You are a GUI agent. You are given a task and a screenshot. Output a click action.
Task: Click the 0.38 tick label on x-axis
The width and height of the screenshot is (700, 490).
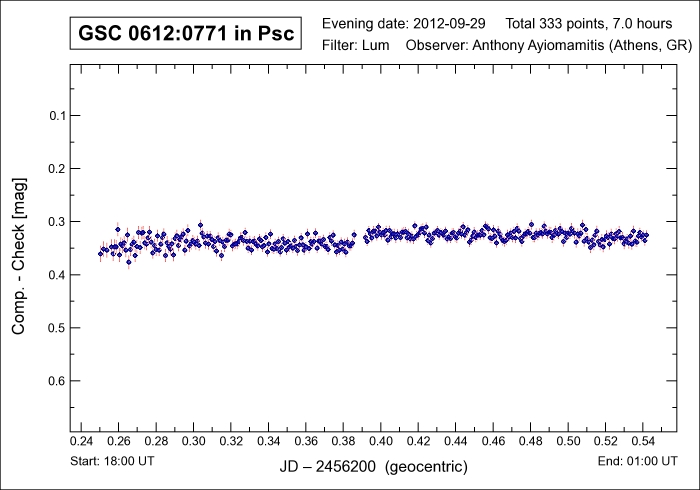click(343, 440)
